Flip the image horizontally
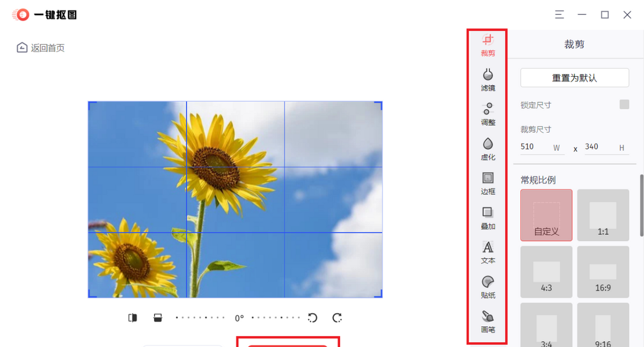 (x=133, y=318)
